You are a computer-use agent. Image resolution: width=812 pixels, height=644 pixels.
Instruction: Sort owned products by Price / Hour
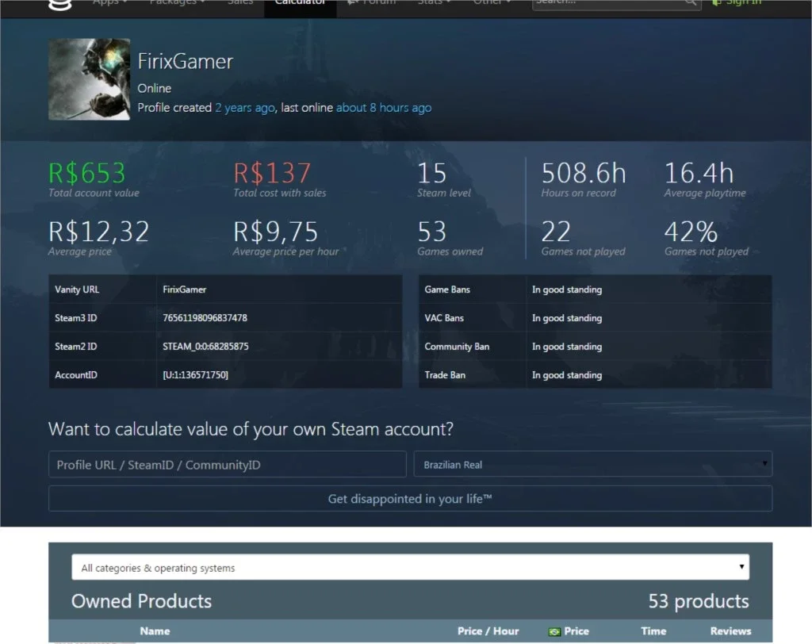point(488,631)
